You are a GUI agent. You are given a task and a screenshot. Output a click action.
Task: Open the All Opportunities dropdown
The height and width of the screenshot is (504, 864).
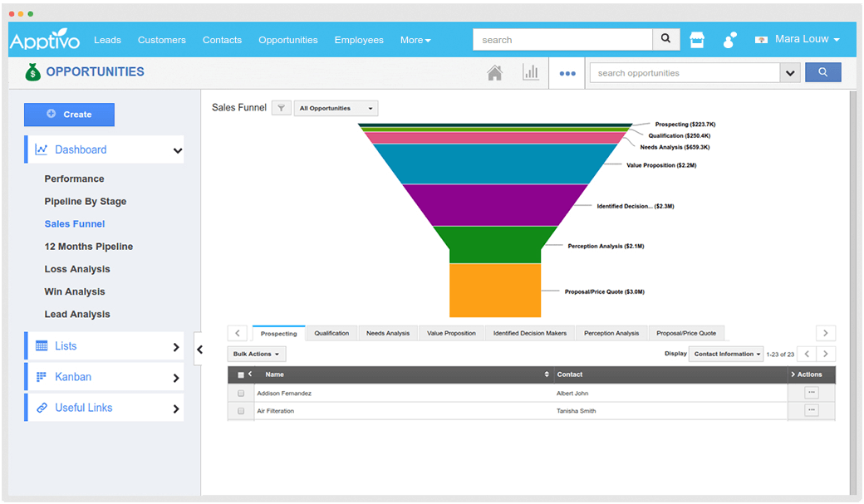tap(336, 108)
